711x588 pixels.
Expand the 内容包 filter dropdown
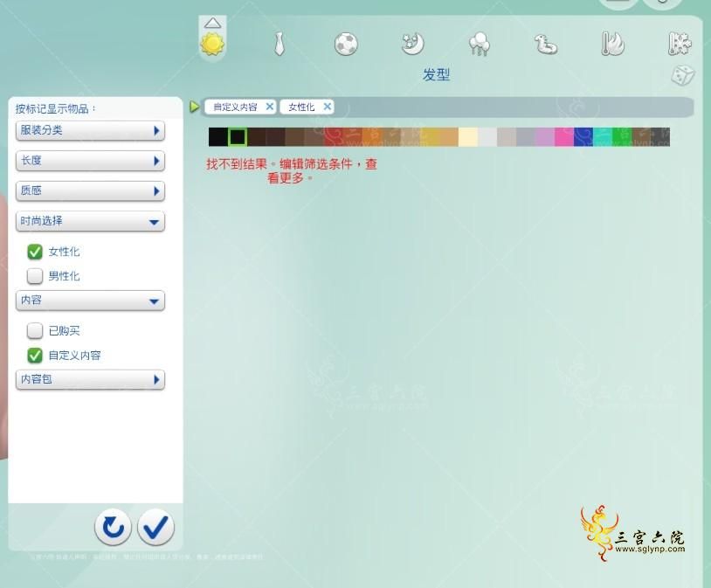[x=90, y=379]
